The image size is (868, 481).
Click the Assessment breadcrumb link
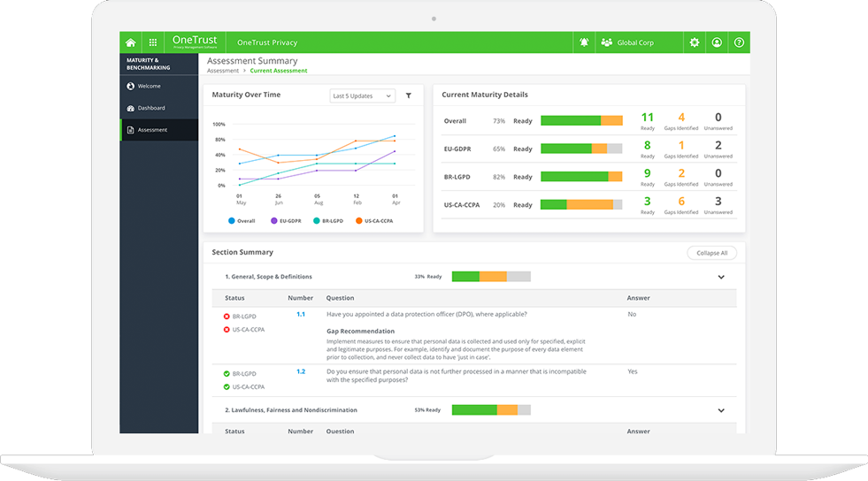(x=223, y=71)
